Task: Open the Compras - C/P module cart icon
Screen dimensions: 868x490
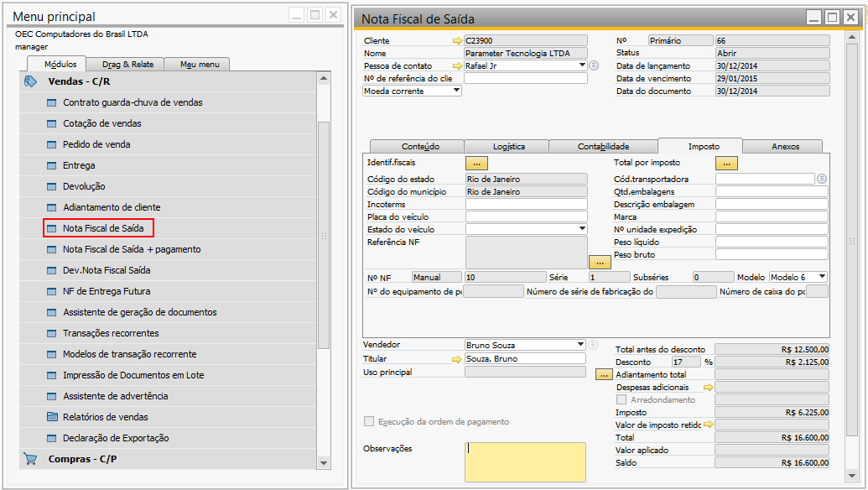Action: 30,459
